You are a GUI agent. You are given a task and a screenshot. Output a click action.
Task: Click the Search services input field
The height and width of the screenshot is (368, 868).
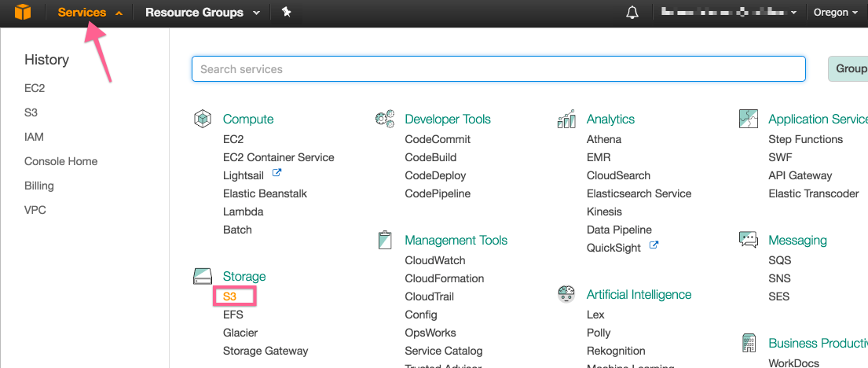[498, 69]
